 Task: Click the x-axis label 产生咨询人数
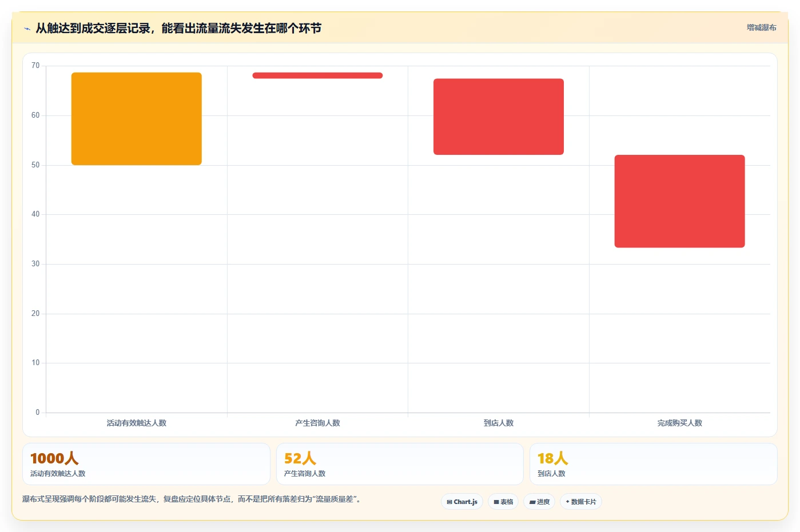[317, 423]
